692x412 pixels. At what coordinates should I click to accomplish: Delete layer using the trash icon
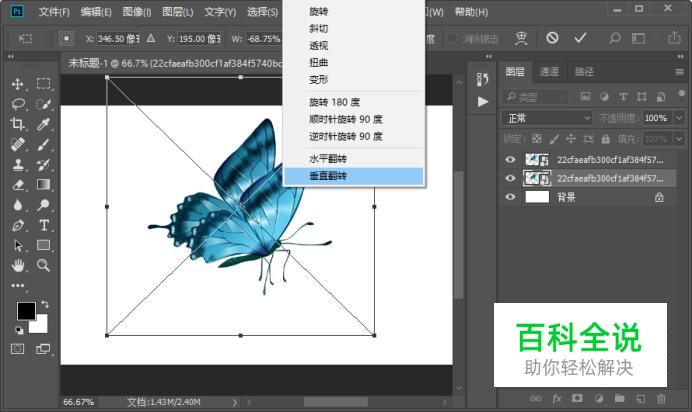661,399
